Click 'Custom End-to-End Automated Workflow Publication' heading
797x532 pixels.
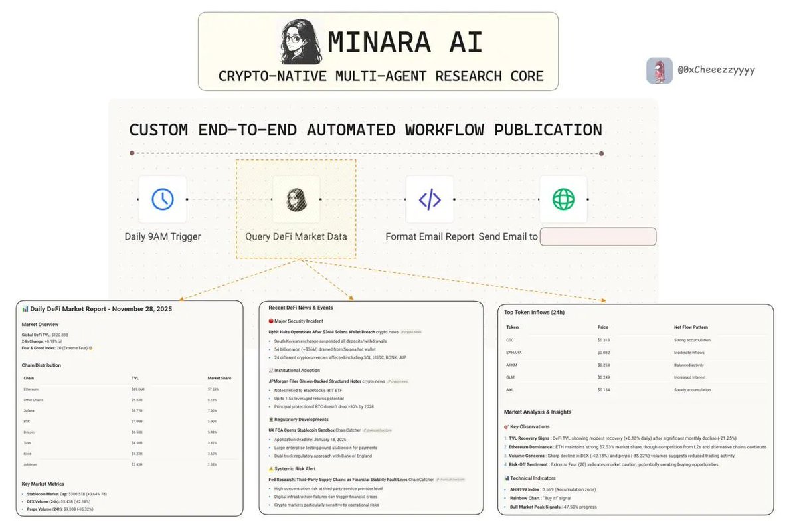(366, 130)
